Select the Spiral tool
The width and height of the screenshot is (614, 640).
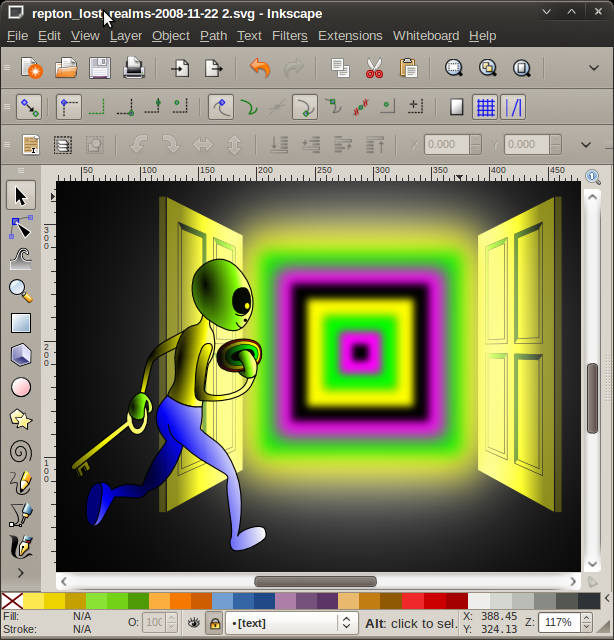pyautogui.click(x=21, y=451)
